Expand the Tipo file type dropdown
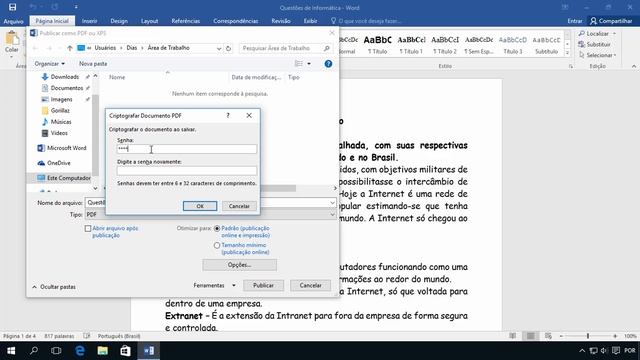 click(332, 214)
